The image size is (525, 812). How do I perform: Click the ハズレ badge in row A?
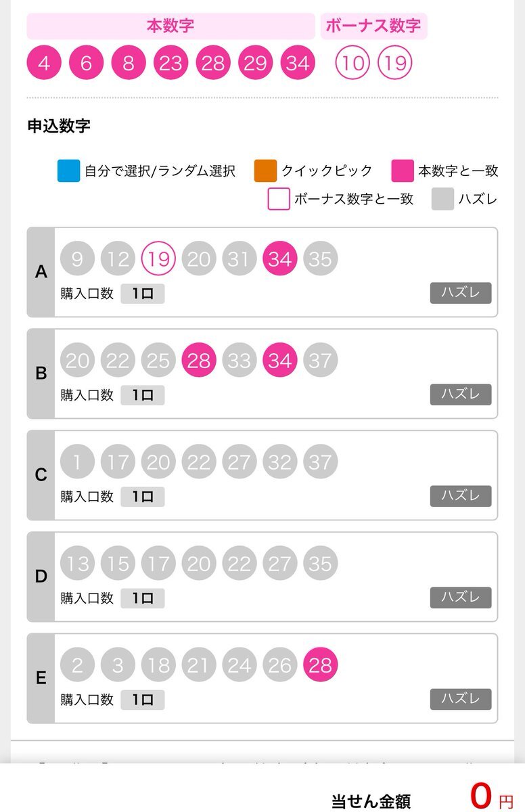click(x=461, y=293)
